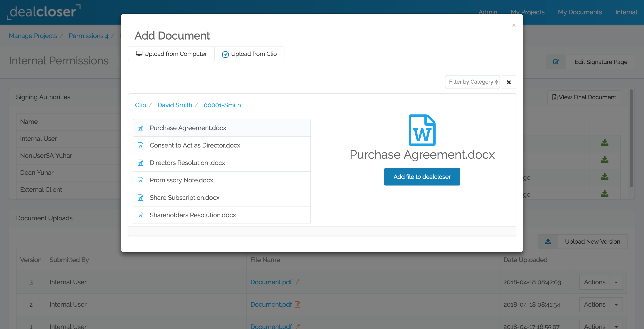This screenshot has width=644, height=329.
Task: Click Actions button for version 3
Action: point(595,282)
